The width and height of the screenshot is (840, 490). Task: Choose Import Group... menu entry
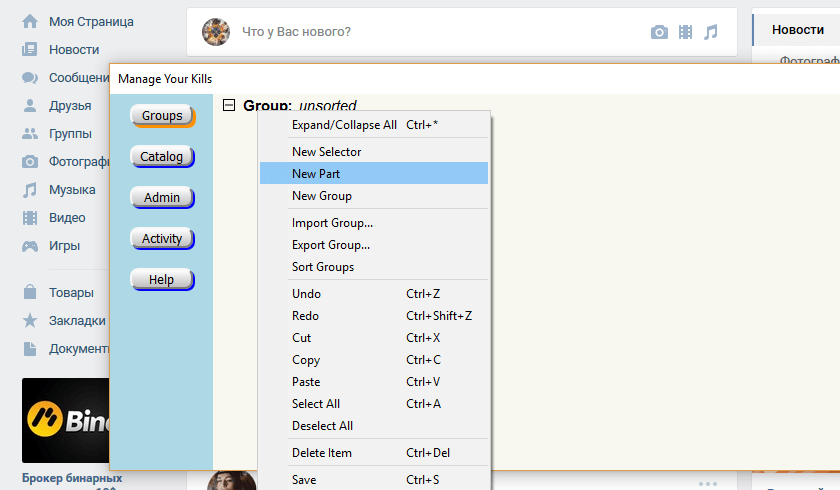tap(374, 223)
